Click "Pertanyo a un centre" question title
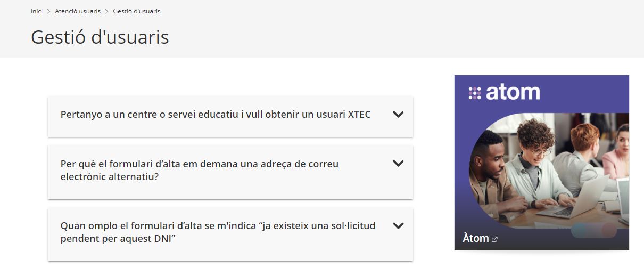Viewport: 644px width, 267px height. tap(216, 115)
